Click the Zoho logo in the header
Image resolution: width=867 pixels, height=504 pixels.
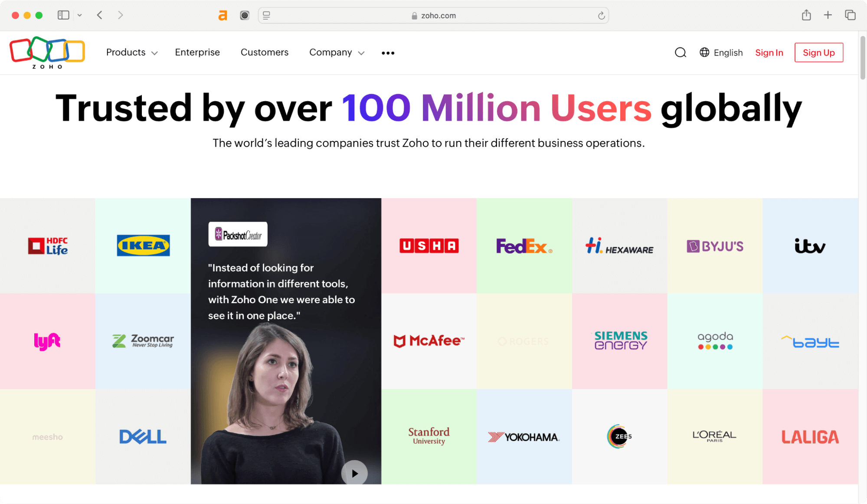pyautogui.click(x=47, y=52)
